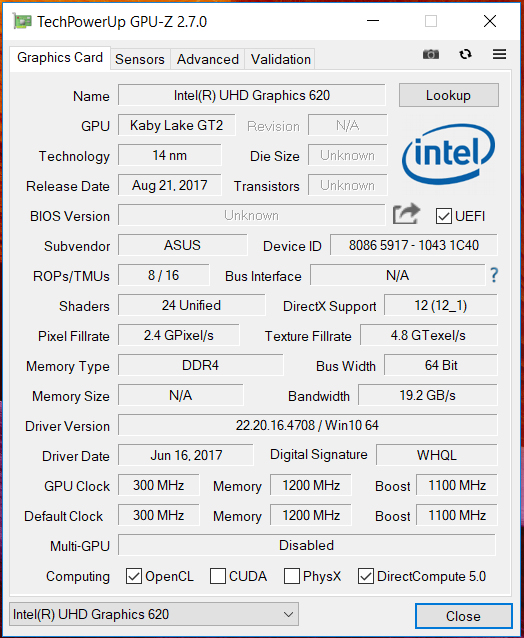Take a screenshot with the camera icon
The width and height of the screenshot is (524, 638).
(x=431, y=54)
